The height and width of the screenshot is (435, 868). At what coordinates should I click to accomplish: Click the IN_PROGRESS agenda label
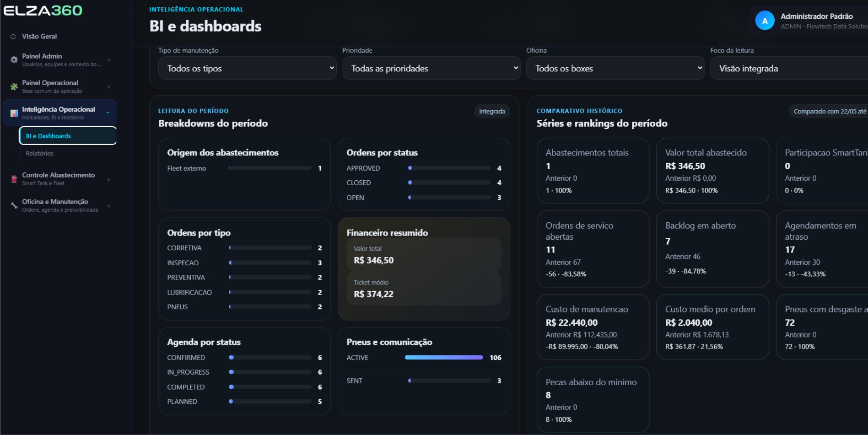(x=188, y=372)
